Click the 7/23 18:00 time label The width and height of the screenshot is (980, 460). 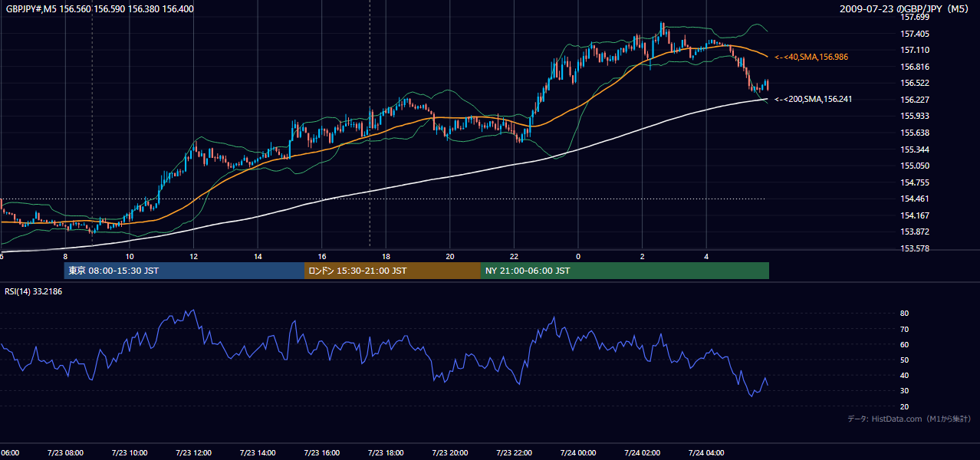point(385,453)
